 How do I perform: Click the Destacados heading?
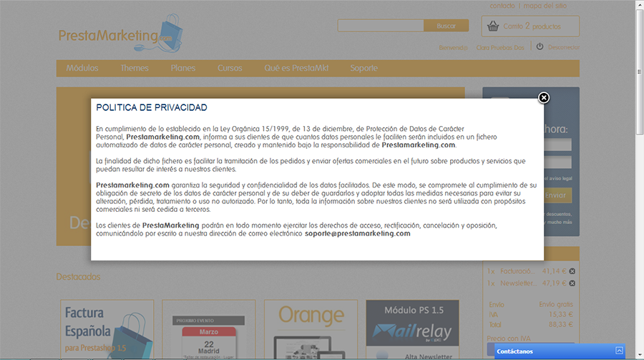78,276
